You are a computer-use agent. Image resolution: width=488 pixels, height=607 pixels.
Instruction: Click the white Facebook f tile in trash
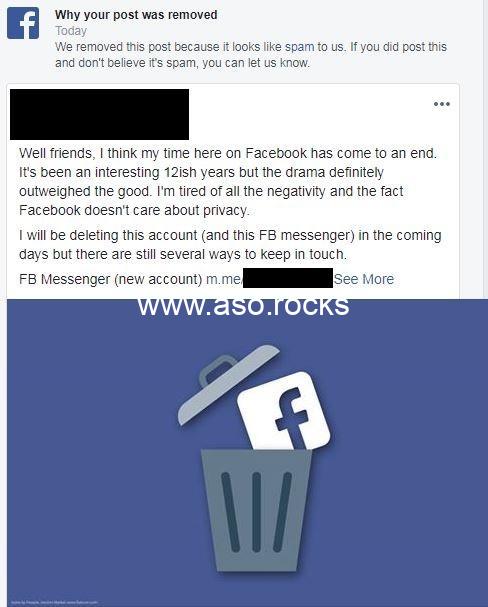tap(283, 411)
